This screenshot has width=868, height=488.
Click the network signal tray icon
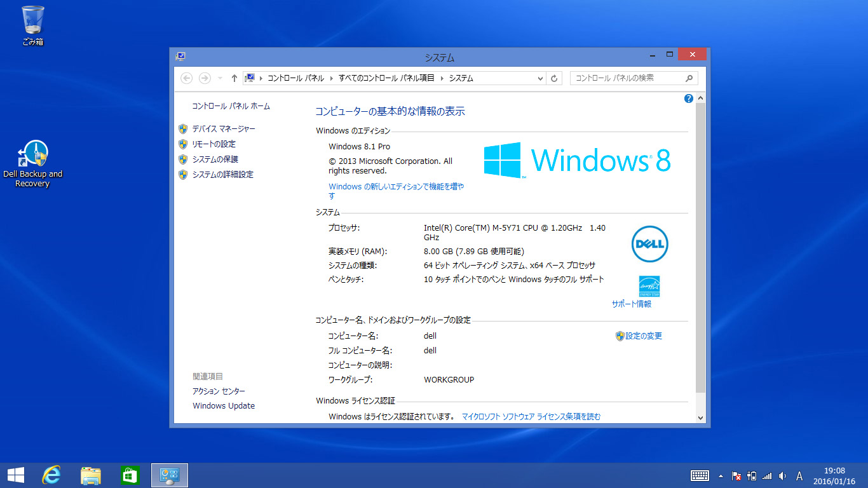pyautogui.click(x=767, y=476)
